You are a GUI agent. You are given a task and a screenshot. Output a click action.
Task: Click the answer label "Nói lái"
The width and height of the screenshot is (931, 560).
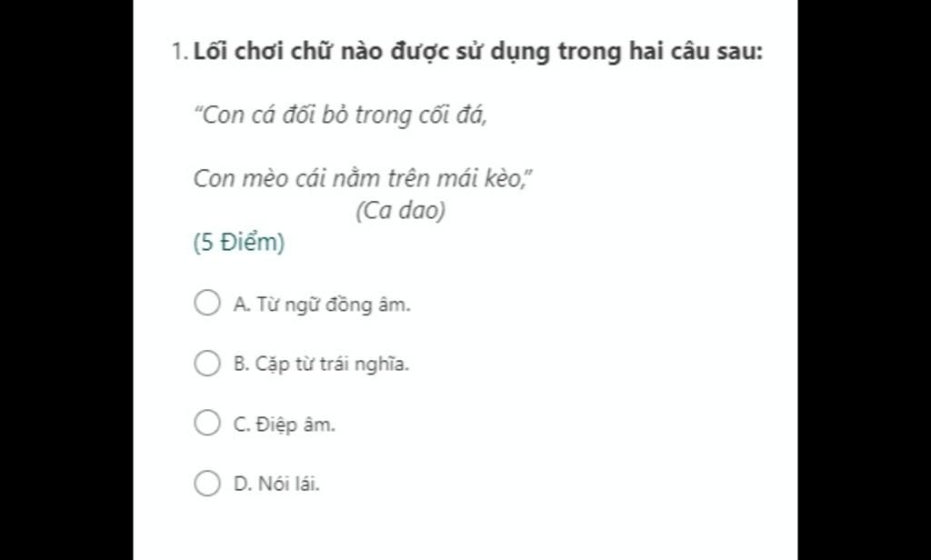[276, 484]
